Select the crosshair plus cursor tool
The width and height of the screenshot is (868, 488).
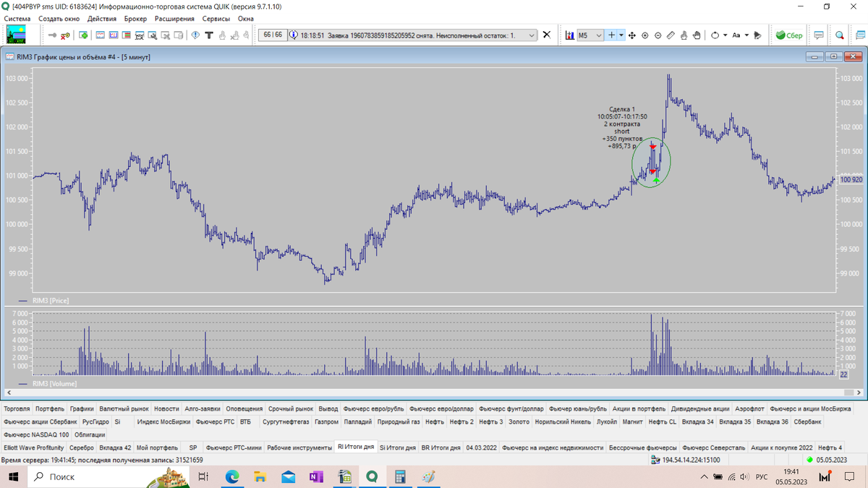point(611,35)
